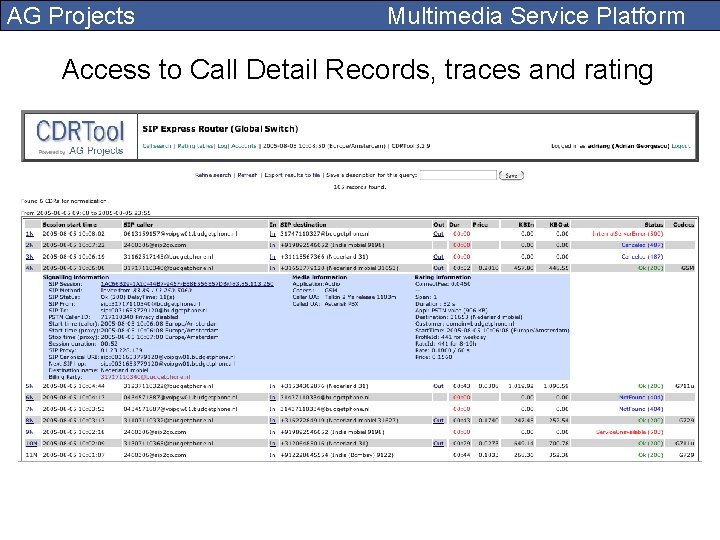Open the Log link in header
The height and width of the screenshot is (540, 720).
coord(223,146)
